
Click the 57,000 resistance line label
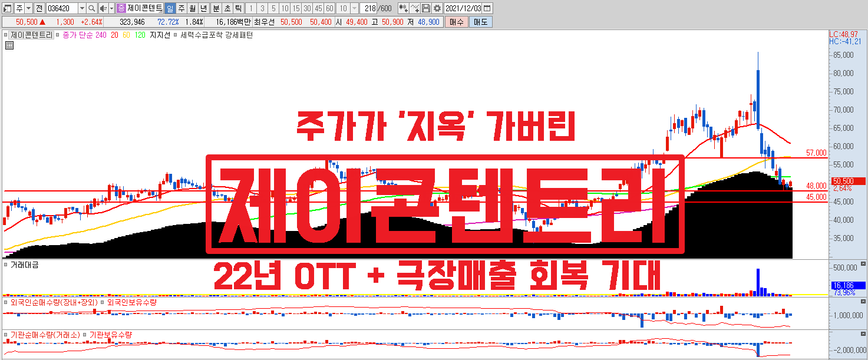(x=817, y=153)
